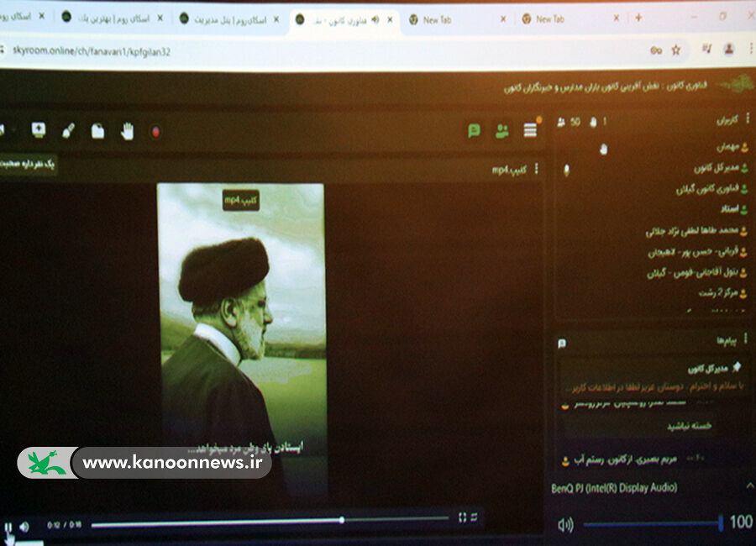This screenshot has width=756, height=546.
Task: Switch to the first New Tab
Action: pyautogui.click(x=436, y=18)
